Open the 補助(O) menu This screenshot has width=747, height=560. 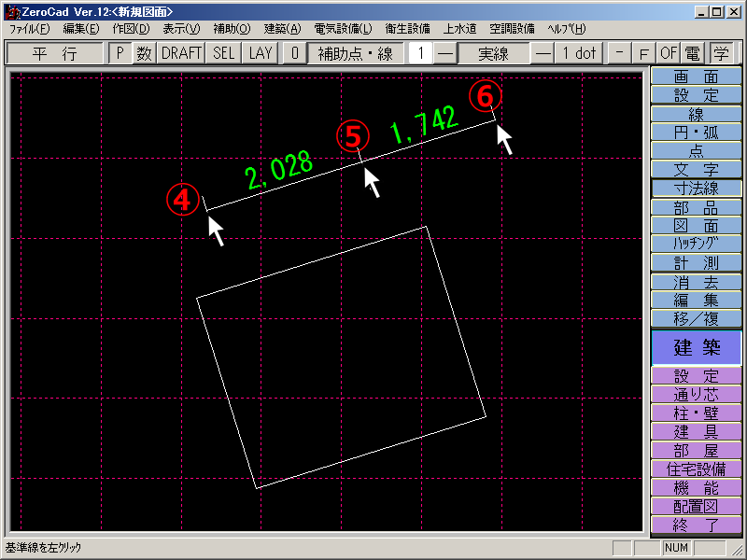coord(232,29)
